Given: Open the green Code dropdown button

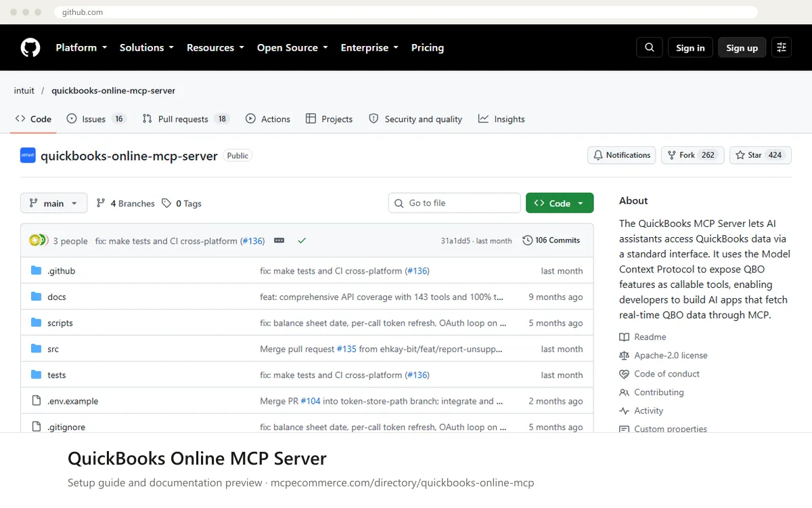Looking at the screenshot, I should tap(560, 203).
